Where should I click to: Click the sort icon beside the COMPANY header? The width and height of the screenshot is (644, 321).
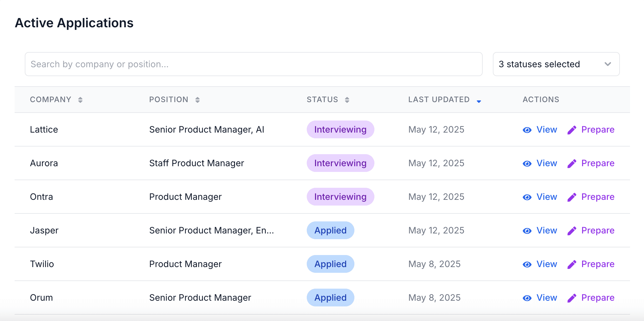(81, 99)
